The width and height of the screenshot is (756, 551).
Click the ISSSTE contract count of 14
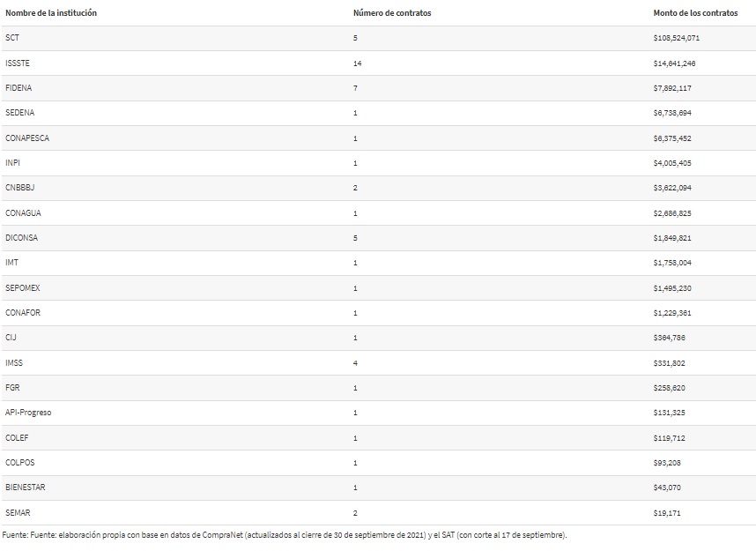click(357, 63)
